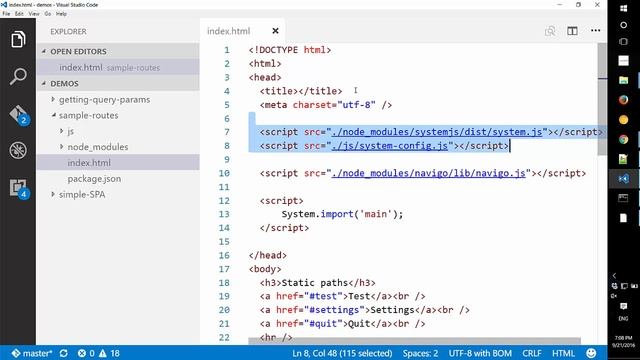Open the Source Control (Git) view
This screenshot has width=640, height=360.
tap(18, 114)
